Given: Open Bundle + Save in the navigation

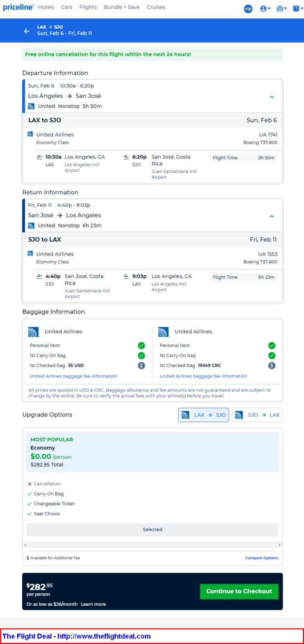Looking at the screenshot, I should (122, 7).
